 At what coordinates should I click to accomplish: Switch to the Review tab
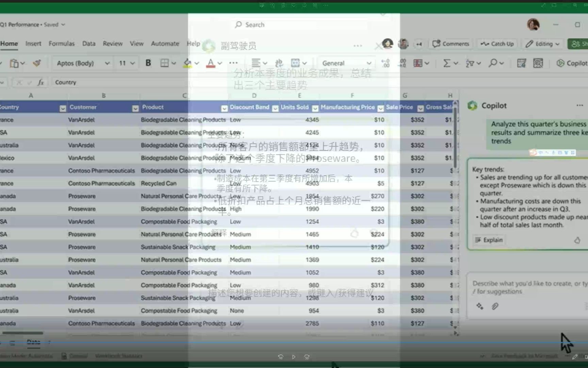click(113, 44)
